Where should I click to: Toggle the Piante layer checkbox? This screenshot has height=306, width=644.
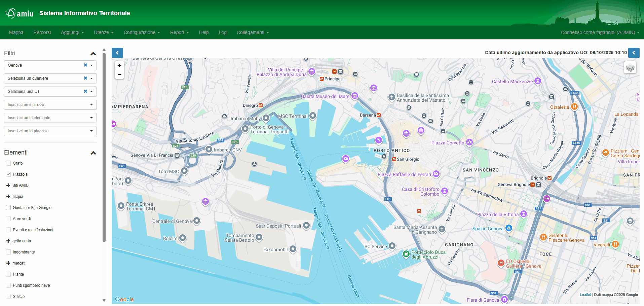coord(8,274)
